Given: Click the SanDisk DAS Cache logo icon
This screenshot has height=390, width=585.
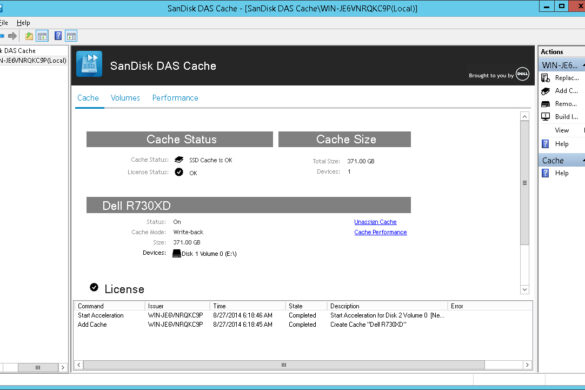Looking at the screenshot, I should (x=89, y=64).
